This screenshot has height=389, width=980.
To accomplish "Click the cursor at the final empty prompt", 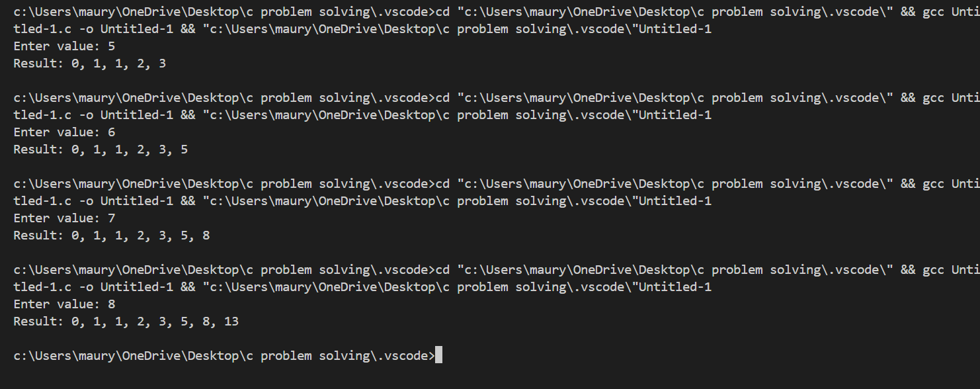I will pyautogui.click(x=438, y=356).
